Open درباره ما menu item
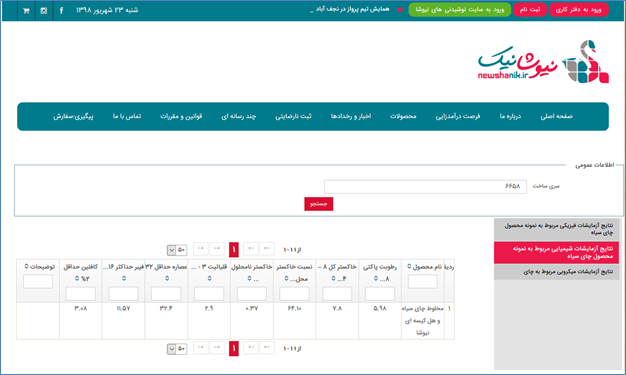The height and width of the screenshot is (375, 626). pos(510,116)
